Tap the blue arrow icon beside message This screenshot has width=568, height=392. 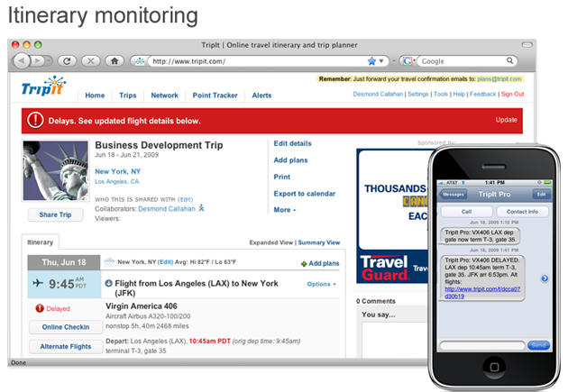(545, 278)
